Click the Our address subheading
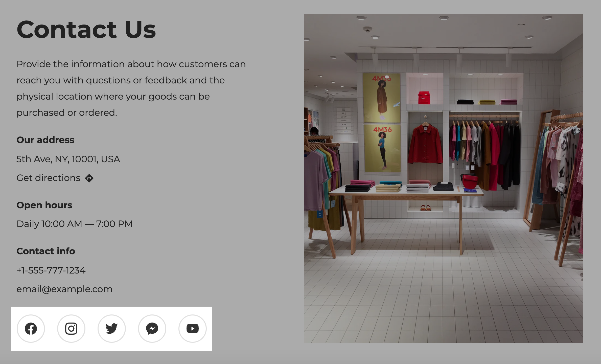The width and height of the screenshot is (601, 364). [x=45, y=140]
